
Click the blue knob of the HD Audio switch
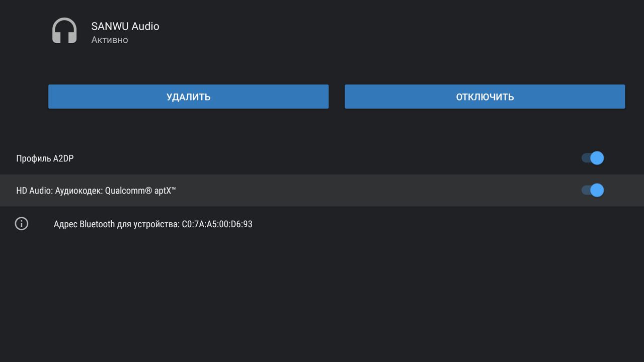pos(597,190)
